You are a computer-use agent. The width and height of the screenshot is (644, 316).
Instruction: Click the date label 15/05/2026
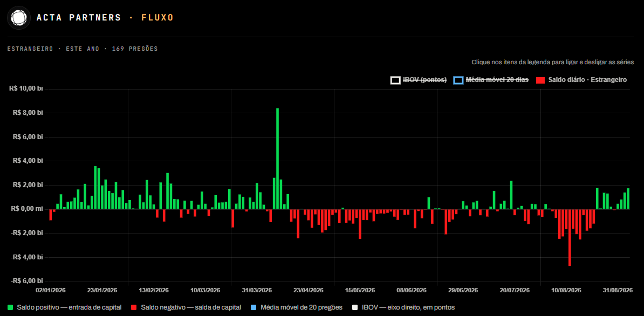[x=360, y=290]
